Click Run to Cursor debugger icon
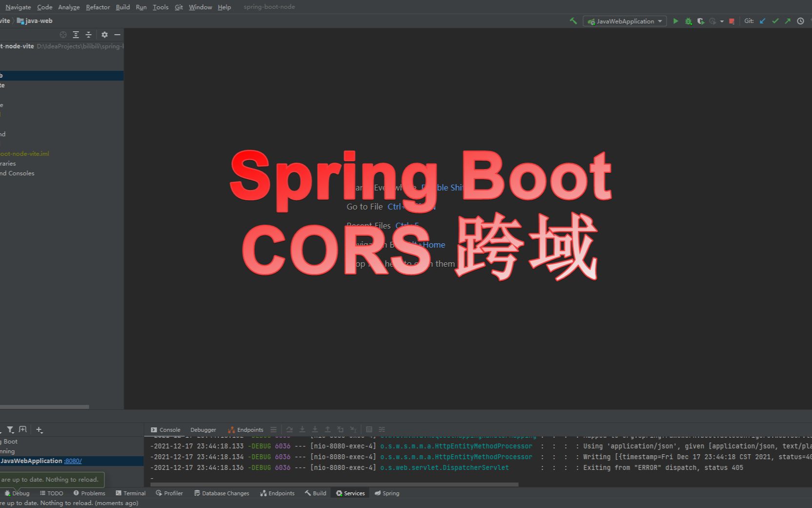 pyautogui.click(x=353, y=430)
